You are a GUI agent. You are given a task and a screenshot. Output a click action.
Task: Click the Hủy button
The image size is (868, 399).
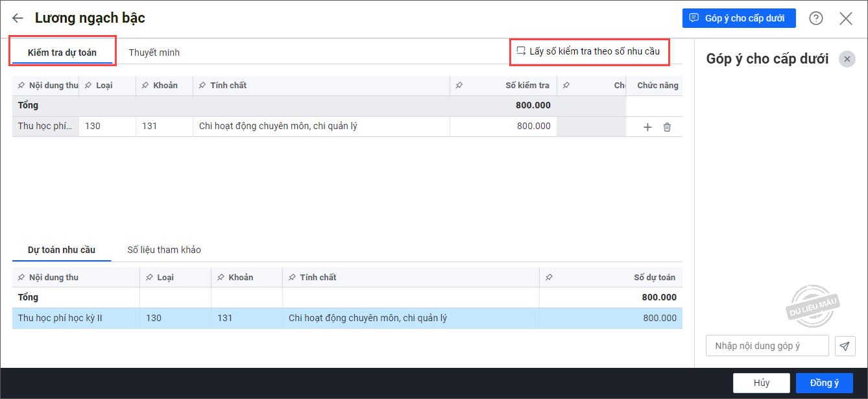pyautogui.click(x=761, y=383)
